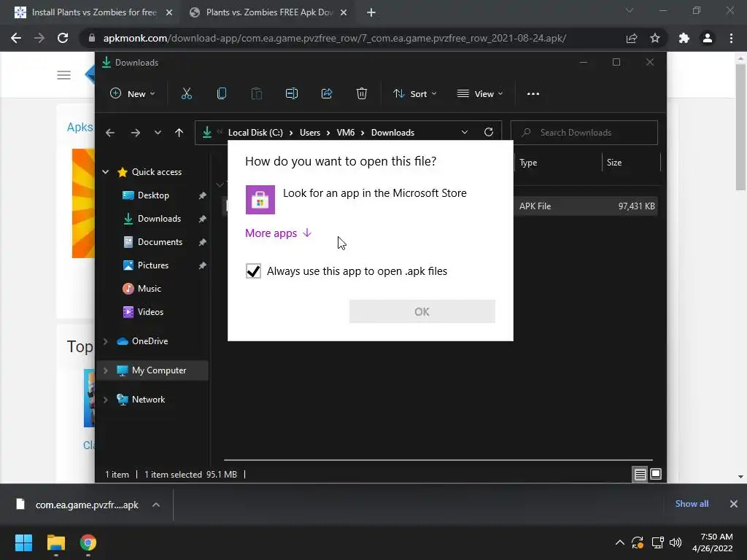
Task: Click the clock and date in taskbar
Action: (713, 542)
